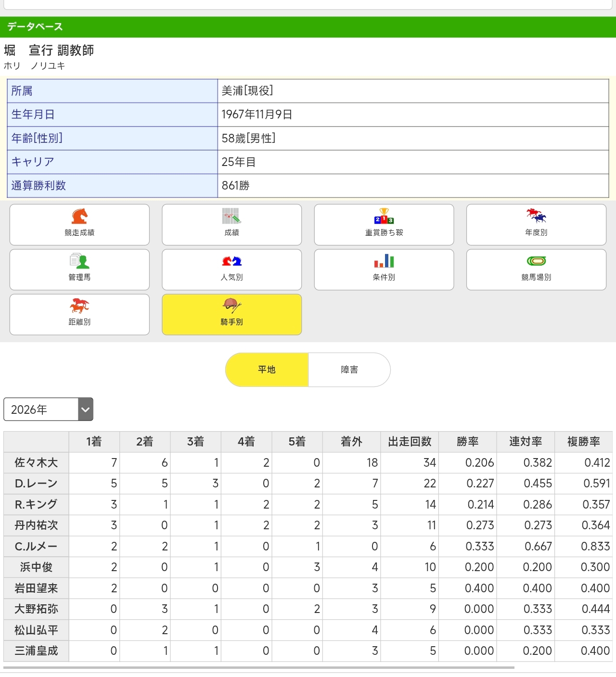The image size is (616, 677).
Task: Switch to the 平地 flat-race toggle
Action: [x=267, y=370]
